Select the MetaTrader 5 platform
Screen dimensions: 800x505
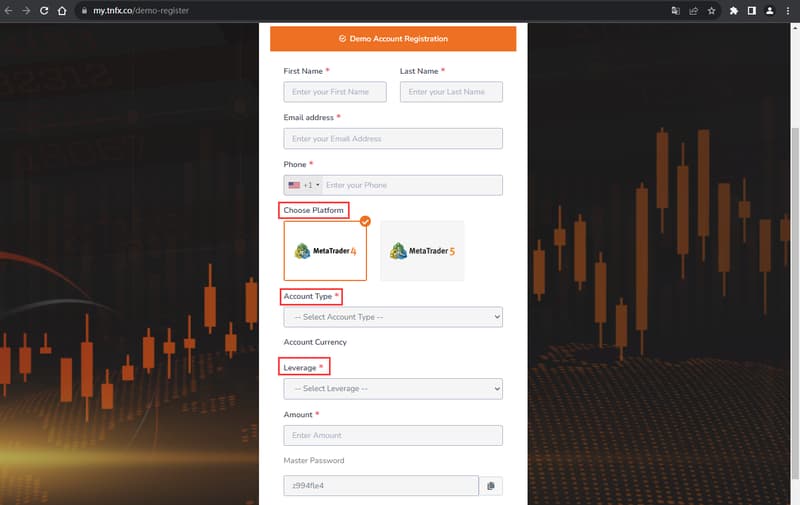tap(422, 251)
